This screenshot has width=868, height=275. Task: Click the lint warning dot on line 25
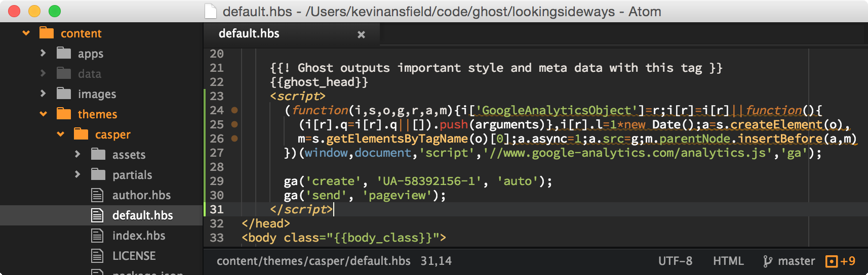pyautogui.click(x=234, y=124)
